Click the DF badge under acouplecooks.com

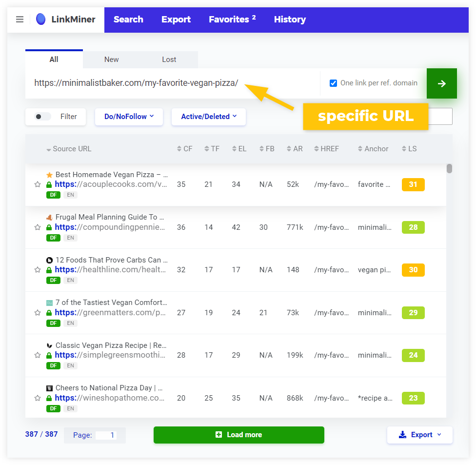[54, 195]
